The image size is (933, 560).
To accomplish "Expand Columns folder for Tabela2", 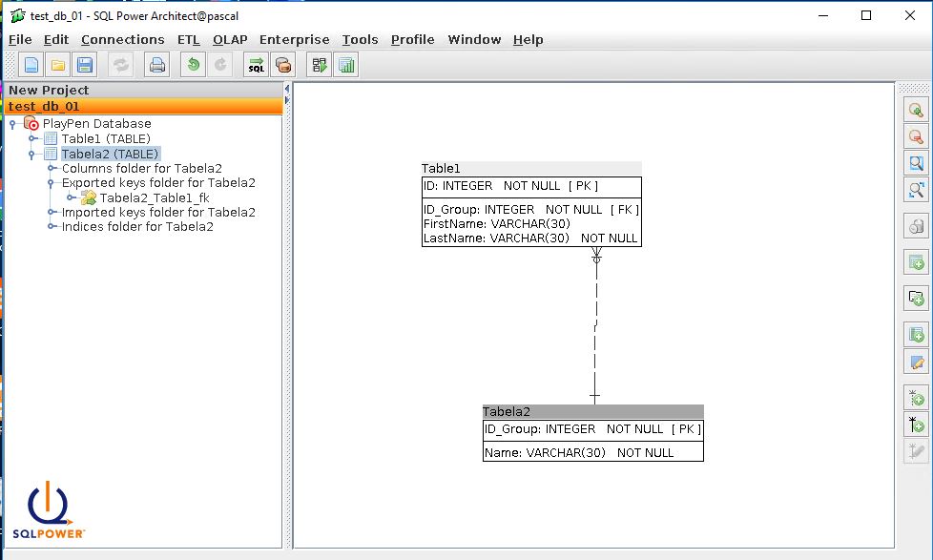I will point(51,168).
